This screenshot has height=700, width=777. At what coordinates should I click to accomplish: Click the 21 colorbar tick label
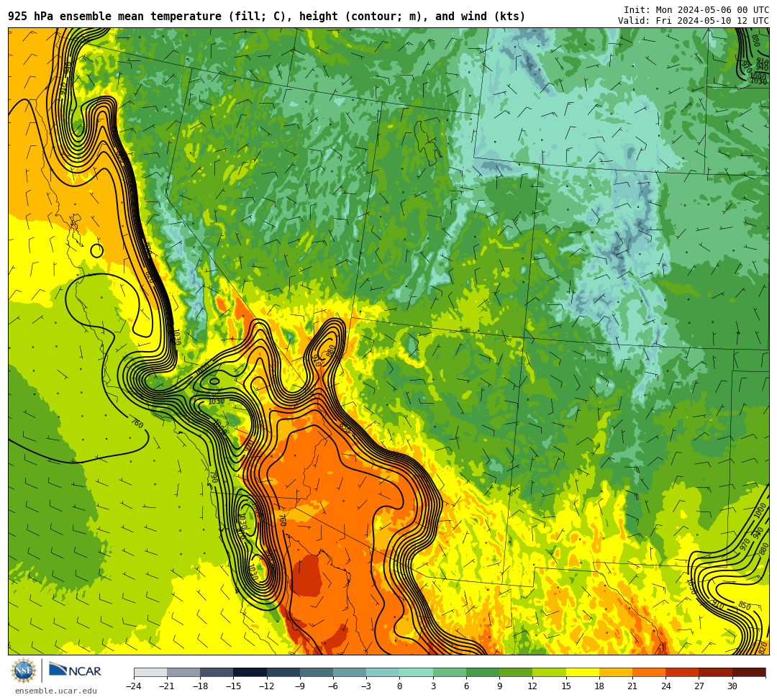(632, 686)
